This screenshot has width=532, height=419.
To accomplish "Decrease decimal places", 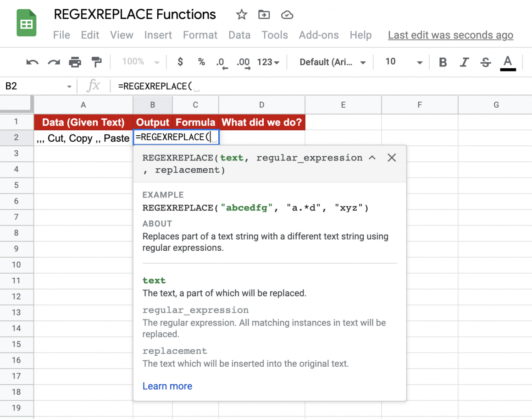I will [222, 62].
